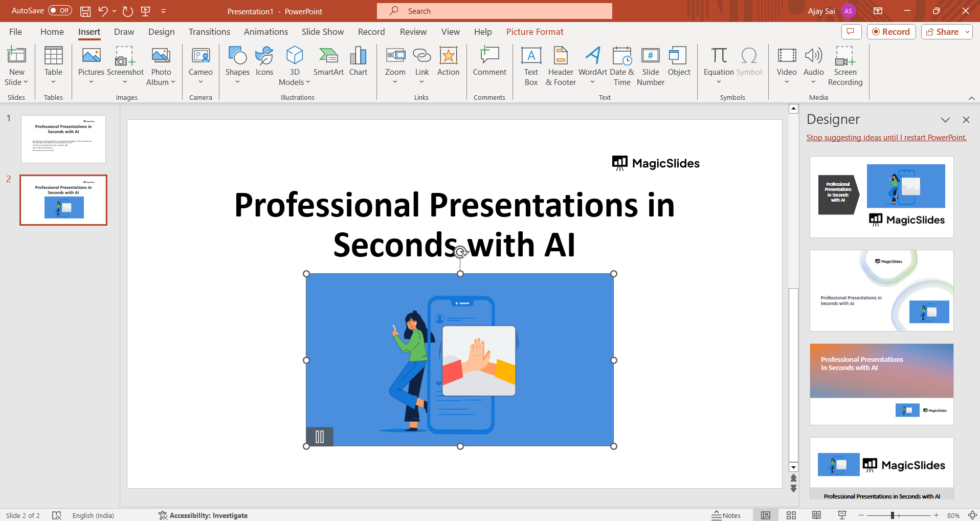The width and height of the screenshot is (980, 521).
Task: Open Ribbon Display Options in title bar
Action: tap(878, 11)
